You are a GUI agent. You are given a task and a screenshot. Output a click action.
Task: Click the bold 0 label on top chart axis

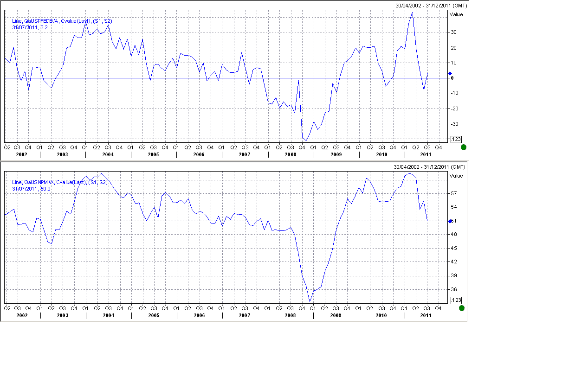coord(452,78)
